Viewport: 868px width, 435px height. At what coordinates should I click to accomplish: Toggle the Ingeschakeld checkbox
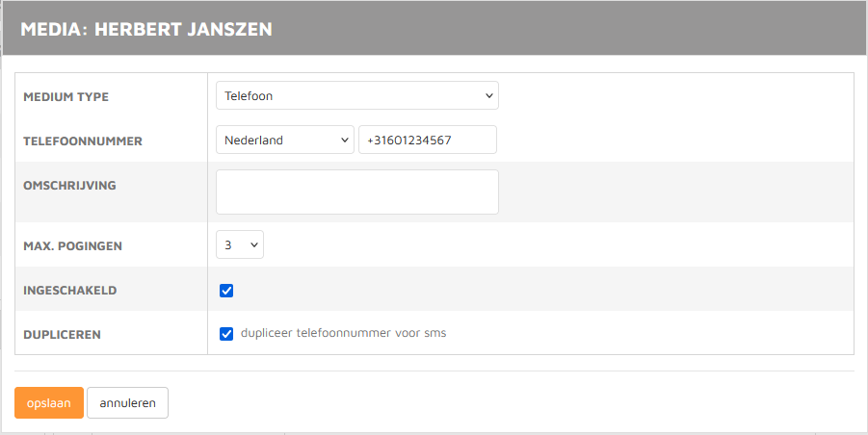pyautogui.click(x=227, y=291)
